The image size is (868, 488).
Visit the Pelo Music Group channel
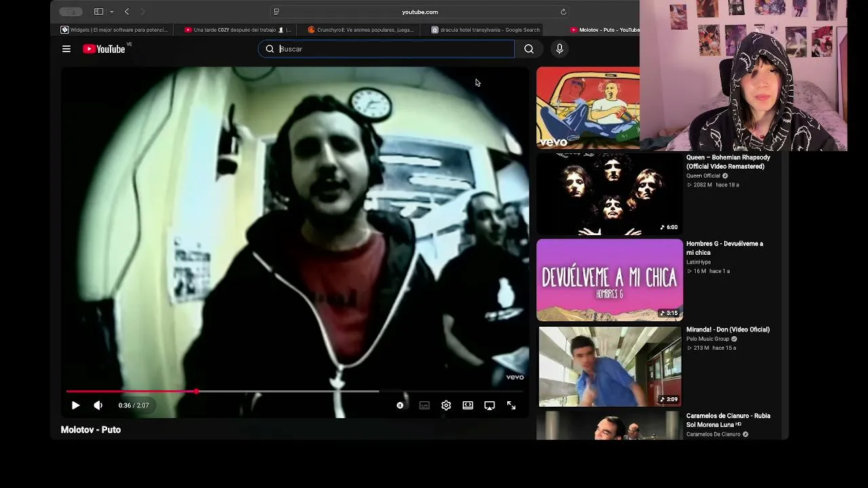coord(708,339)
